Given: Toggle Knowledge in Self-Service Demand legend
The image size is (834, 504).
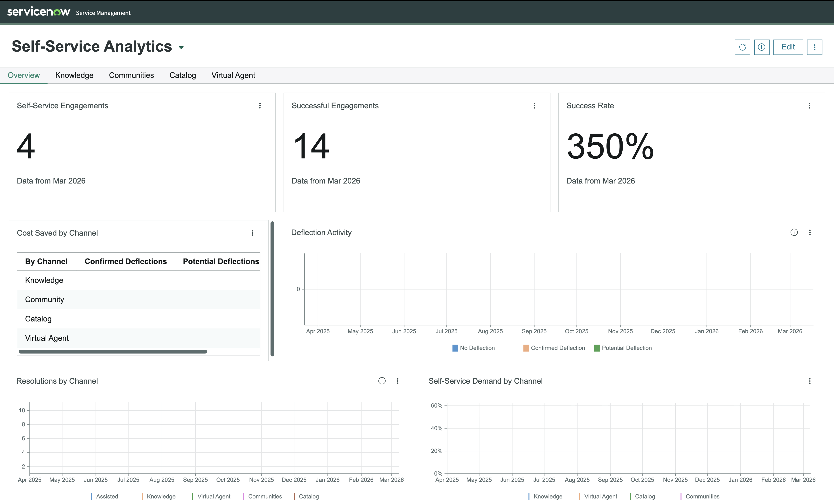Looking at the screenshot, I should [545, 496].
